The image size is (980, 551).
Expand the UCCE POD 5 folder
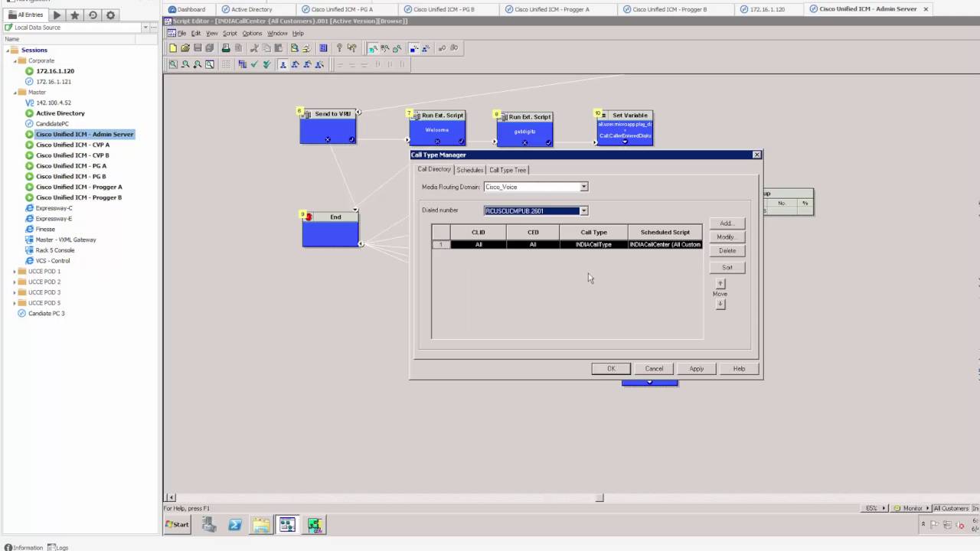[15, 303]
